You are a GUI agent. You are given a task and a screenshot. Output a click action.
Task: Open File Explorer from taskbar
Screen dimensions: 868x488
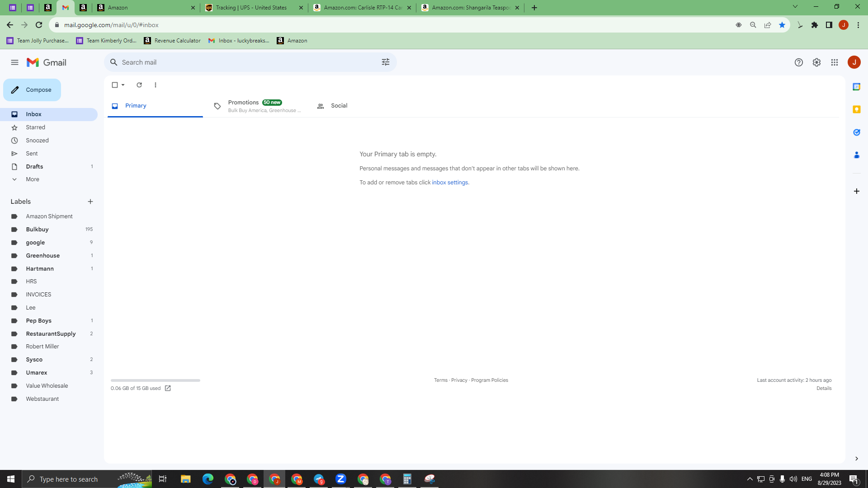[x=186, y=479]
